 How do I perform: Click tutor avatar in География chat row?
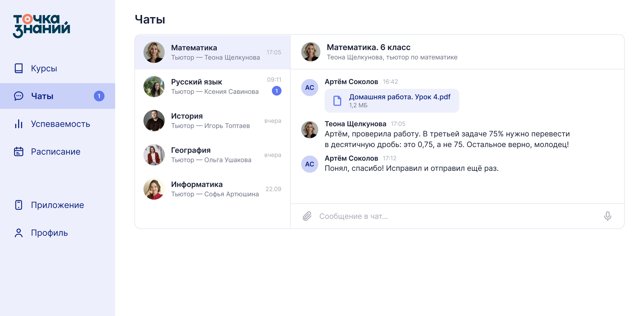click(x=154, y=155)
